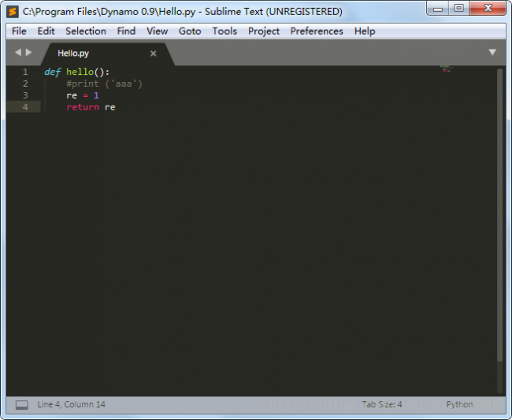Image resolution: width=512 pixels, height=420 pixels.
Task: Change Tab Size: 4 setting in status bar
Action: [x=382, y=404]
